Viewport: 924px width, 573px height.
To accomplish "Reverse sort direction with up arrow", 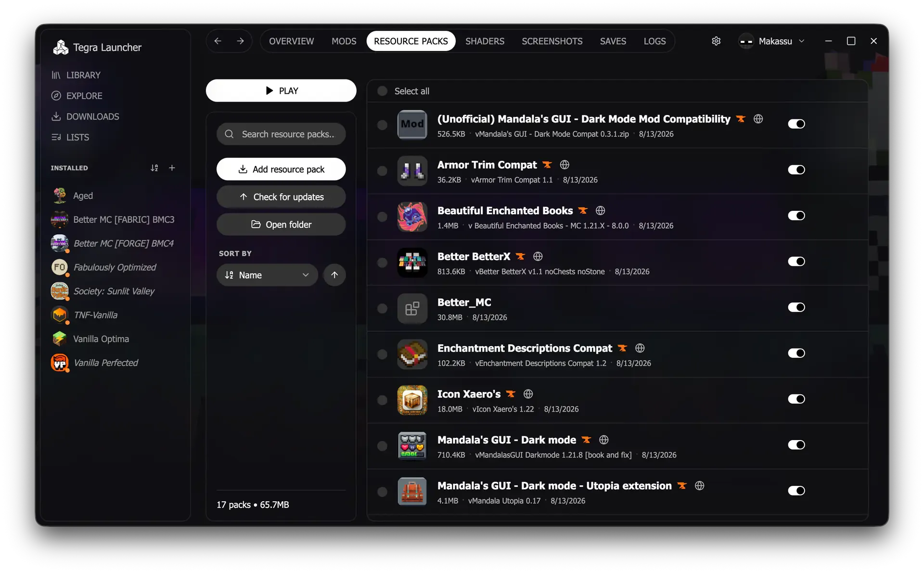I will (334, 275).
